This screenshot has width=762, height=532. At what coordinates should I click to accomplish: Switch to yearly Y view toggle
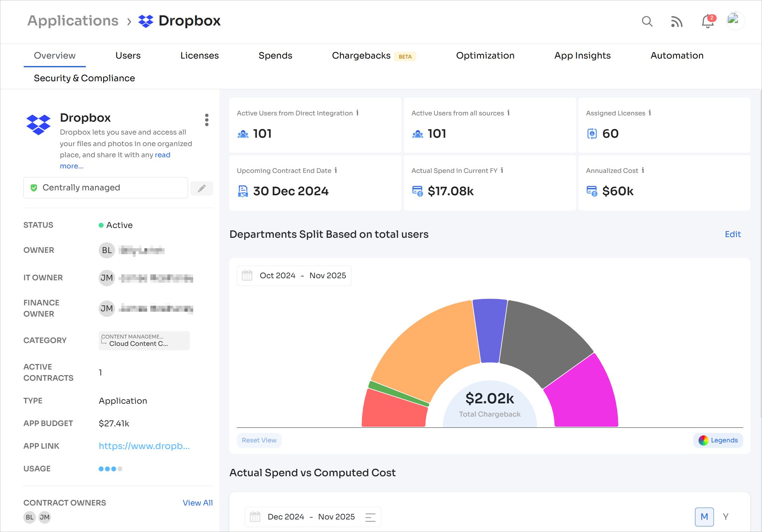(x=726, y=517)
